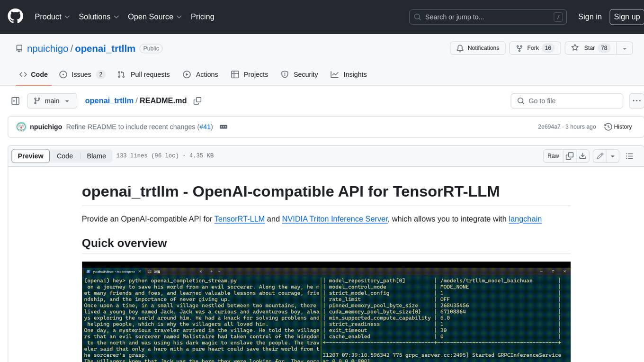Expand the commit message details ellipsis
The width and height of the screenshot is (644, 362).
click(224, 127)
